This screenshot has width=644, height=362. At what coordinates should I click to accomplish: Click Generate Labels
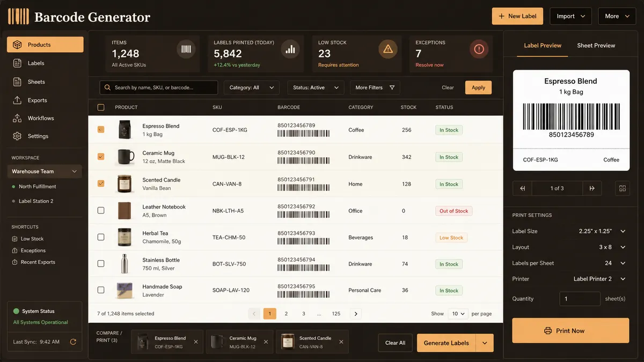(447, 343)
